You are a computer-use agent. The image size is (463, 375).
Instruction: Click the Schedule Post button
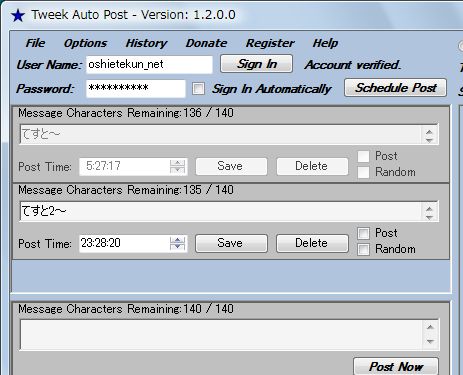395,88
